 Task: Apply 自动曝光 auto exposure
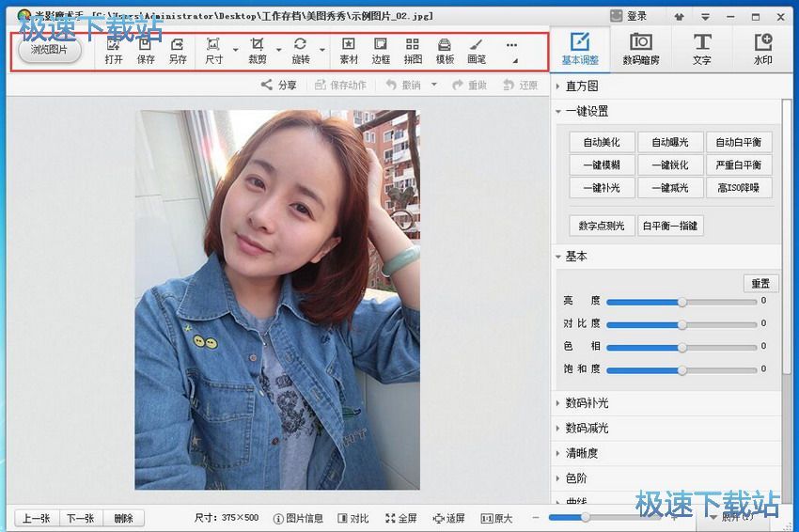tap(670, 142)
